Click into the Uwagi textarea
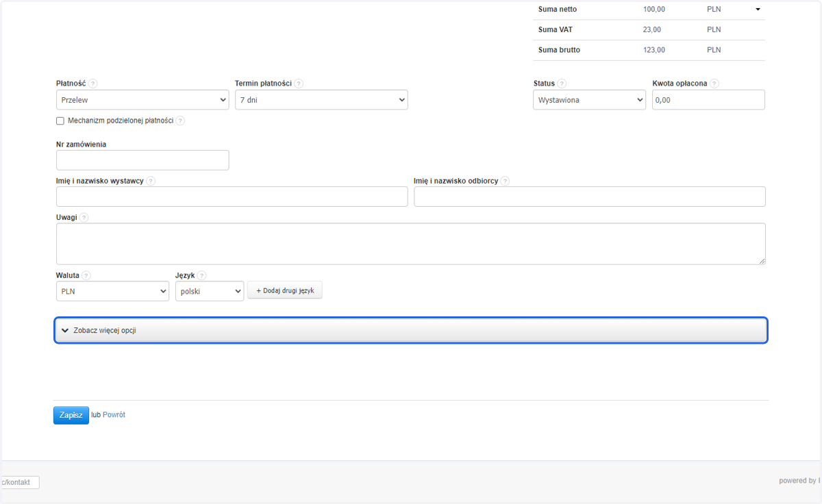 (411, 244)
